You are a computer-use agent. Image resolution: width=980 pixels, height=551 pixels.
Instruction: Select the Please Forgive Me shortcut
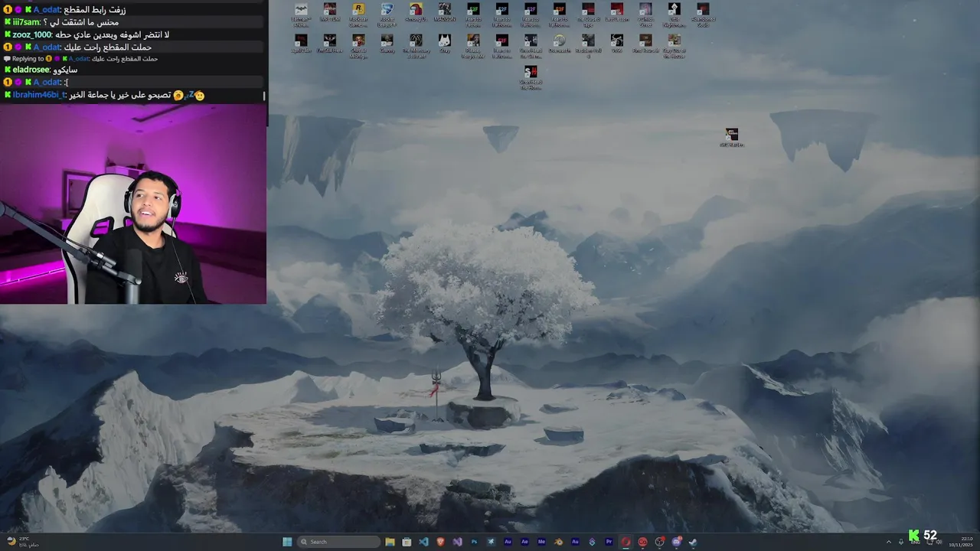(x=473, y=45)
